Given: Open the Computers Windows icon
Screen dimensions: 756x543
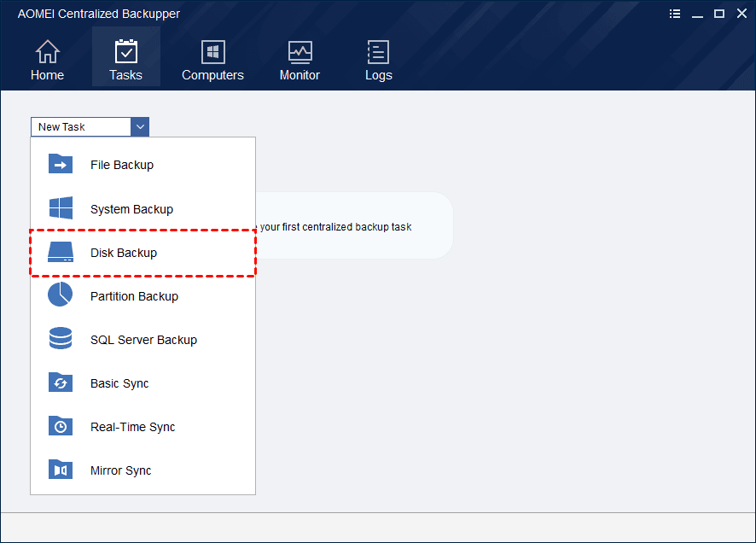Looking at the screenshot, I should [x=212, y=51].
